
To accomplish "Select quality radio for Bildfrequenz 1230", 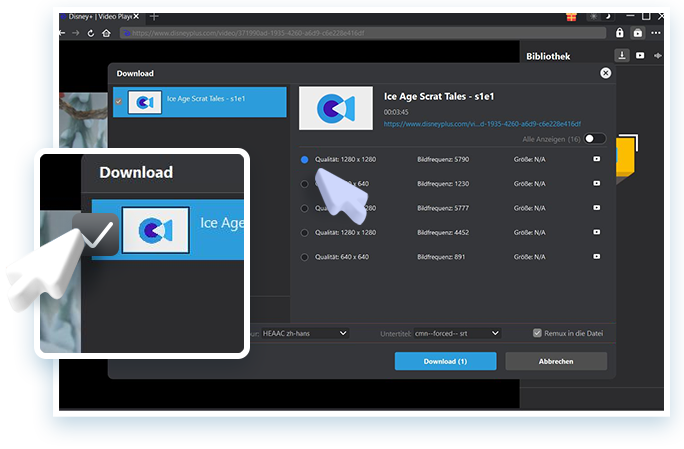I will click(304, 184).
